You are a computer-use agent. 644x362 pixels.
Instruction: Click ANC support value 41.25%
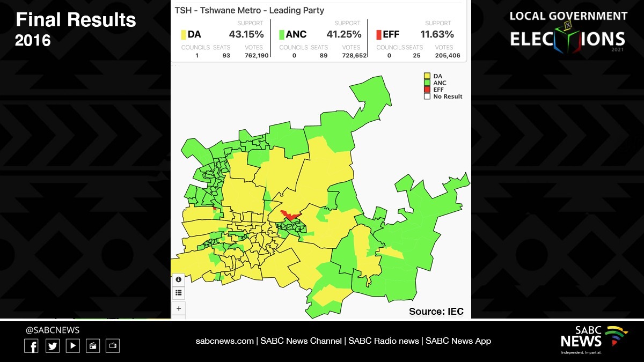coord(344,34)
